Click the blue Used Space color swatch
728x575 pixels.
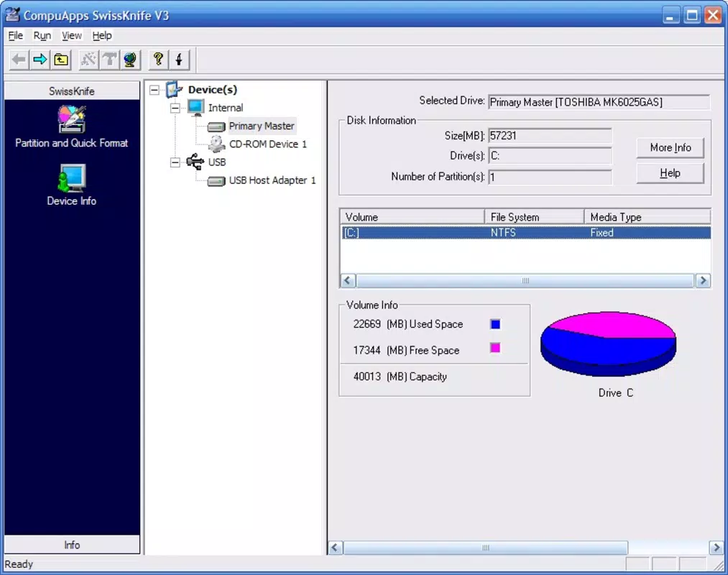(495, 324)
